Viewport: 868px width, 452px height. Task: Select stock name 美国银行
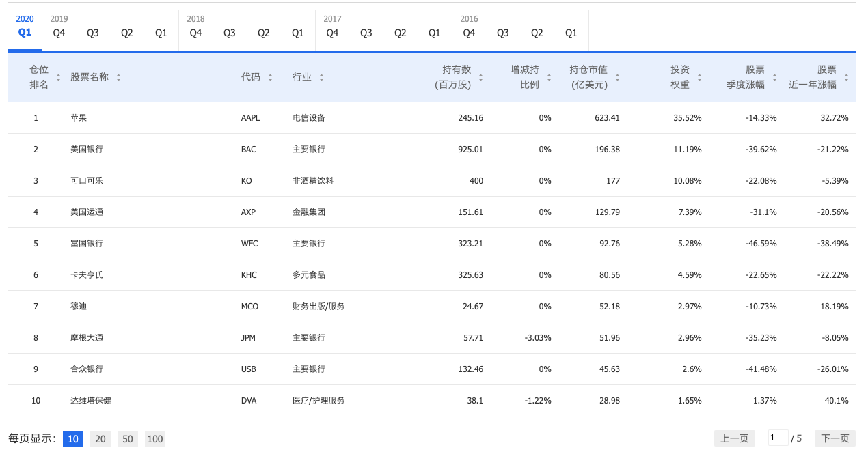click(x=87, y=150)
